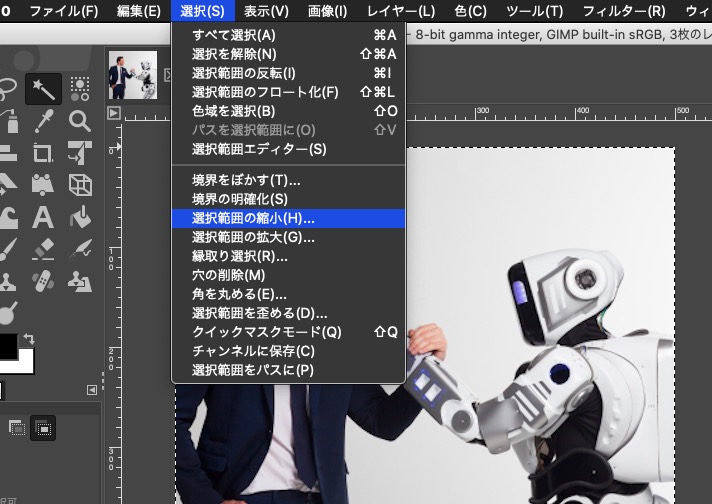Viewport: 712px width, 504px height.
Task: Choose the Crop tool
Action: [44, 153]
